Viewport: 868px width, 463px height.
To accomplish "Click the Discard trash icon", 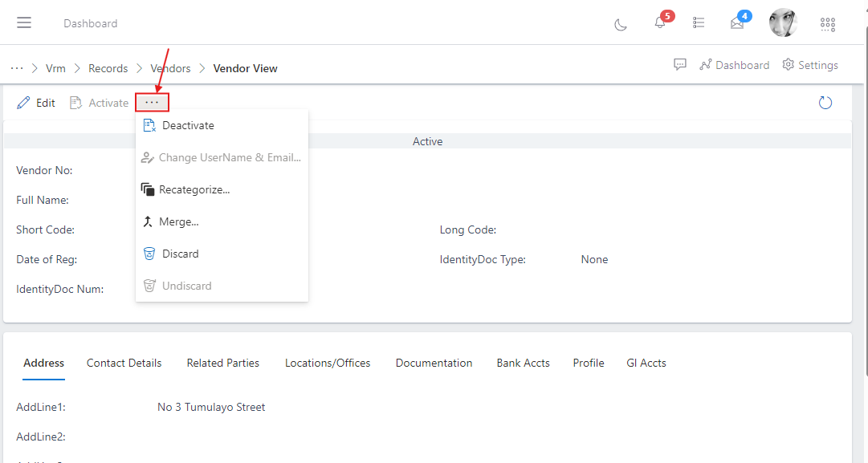I will coord(149,254).
